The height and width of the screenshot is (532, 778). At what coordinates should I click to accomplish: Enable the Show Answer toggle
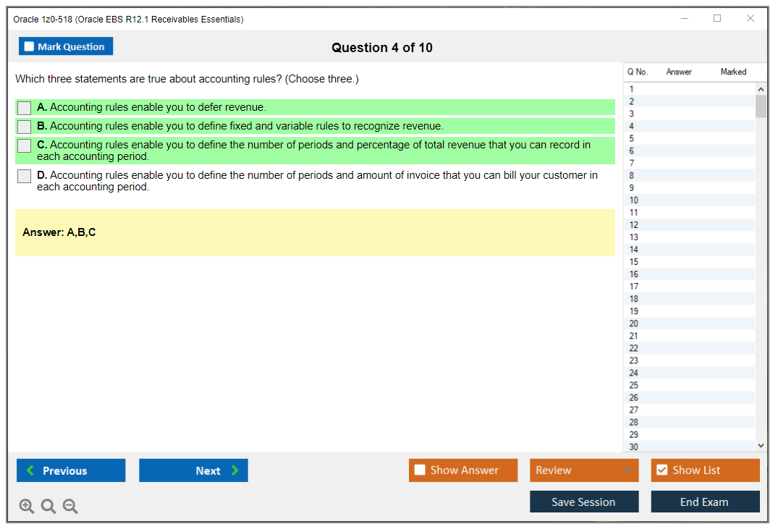coord(420,470)
